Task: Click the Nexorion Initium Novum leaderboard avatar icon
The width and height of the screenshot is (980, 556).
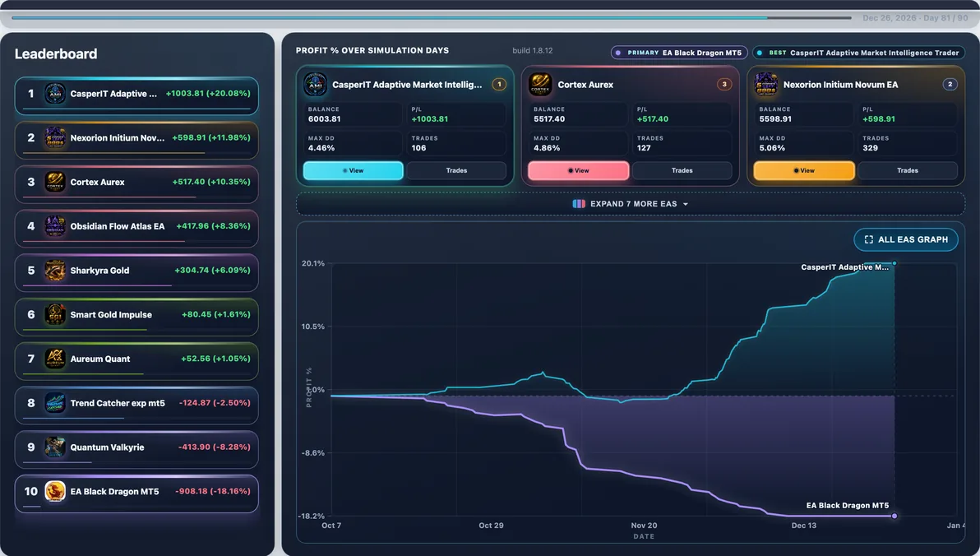Action: click(55, 137)
